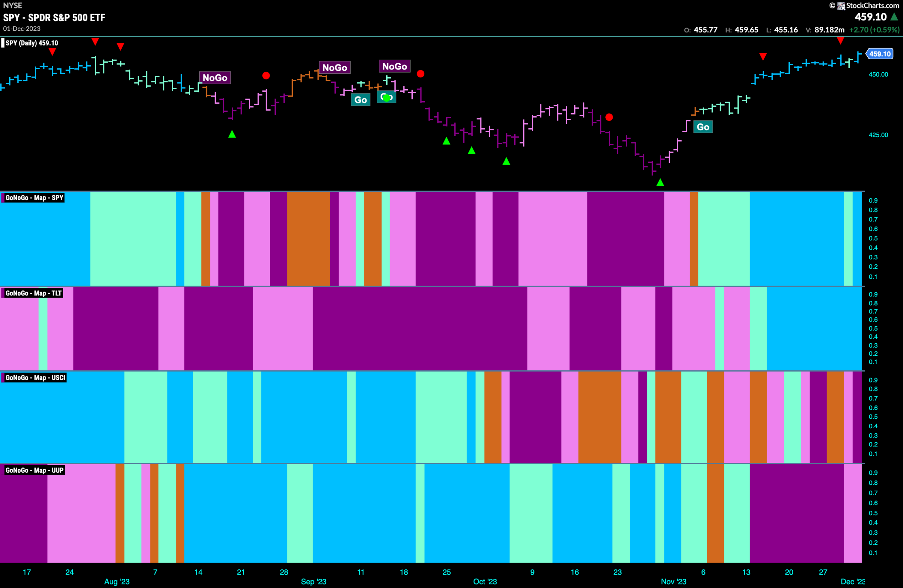903x588 pixels.
Task: Select the GoNoGo - Map - USCI panel label
Action: tap(35, 378)
